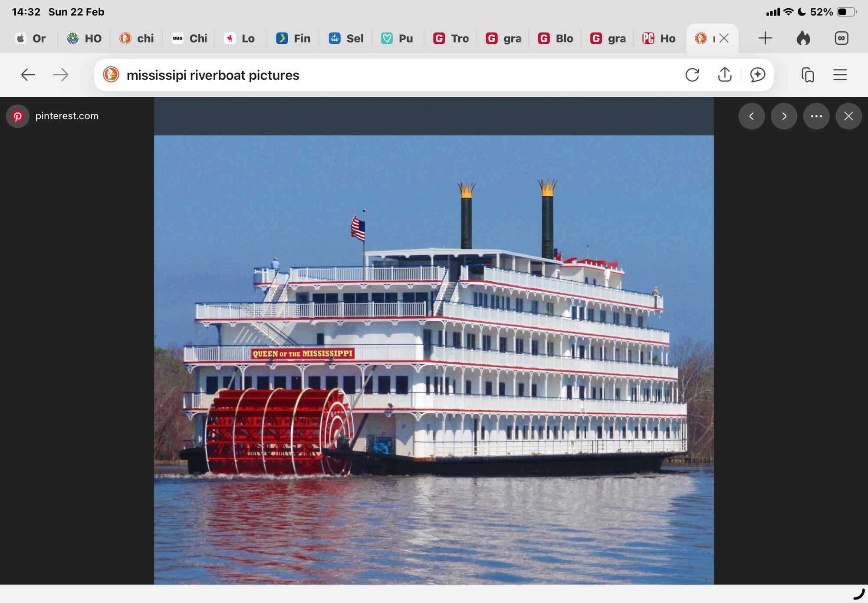The width and height of the screenshot is (868, 603).
Task: Switch to the "Sel" tab
Action: pos(346,38)
